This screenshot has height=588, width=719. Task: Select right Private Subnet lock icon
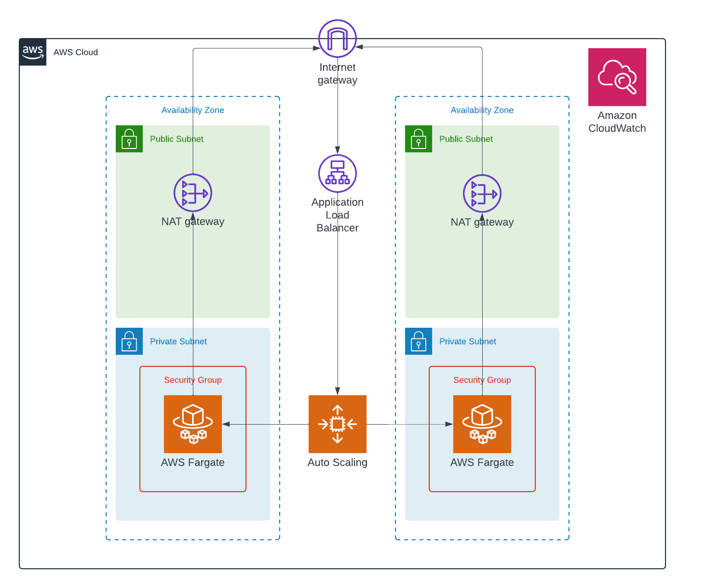pos(419,341)
